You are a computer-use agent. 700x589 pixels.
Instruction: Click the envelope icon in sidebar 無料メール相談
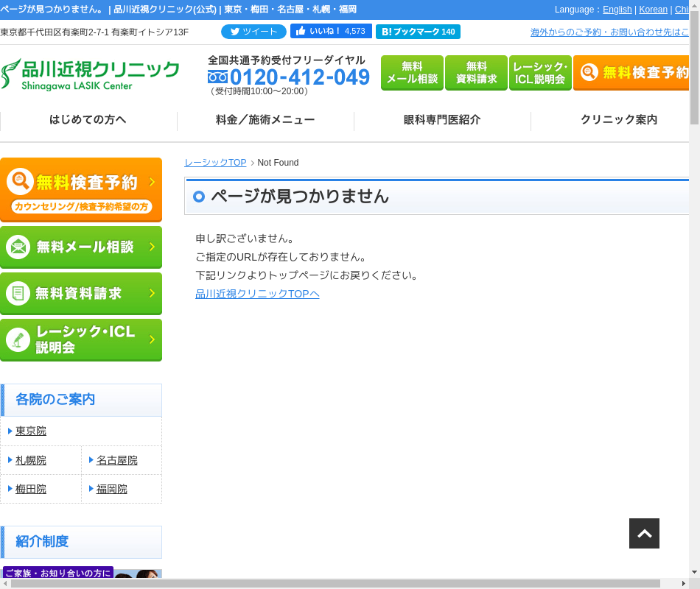[18, 247]
